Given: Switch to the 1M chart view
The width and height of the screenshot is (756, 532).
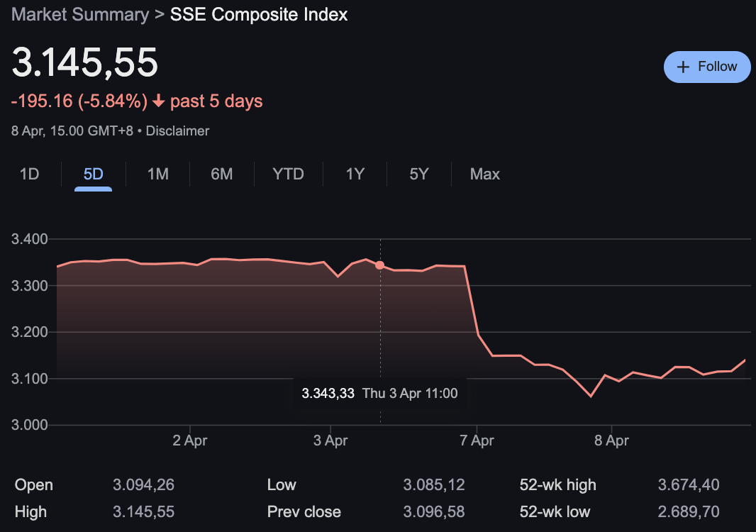Looking at the screenshot, I should (x=157, y=174).
